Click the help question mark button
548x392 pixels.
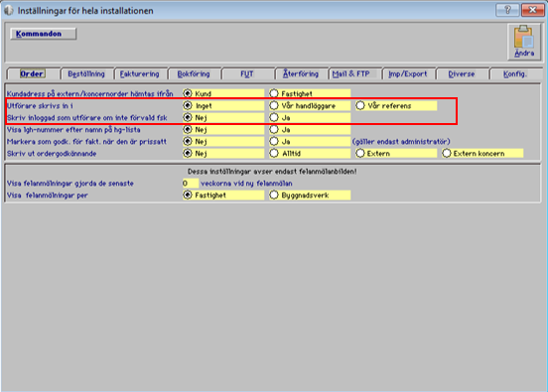click(x=507, y=10)
